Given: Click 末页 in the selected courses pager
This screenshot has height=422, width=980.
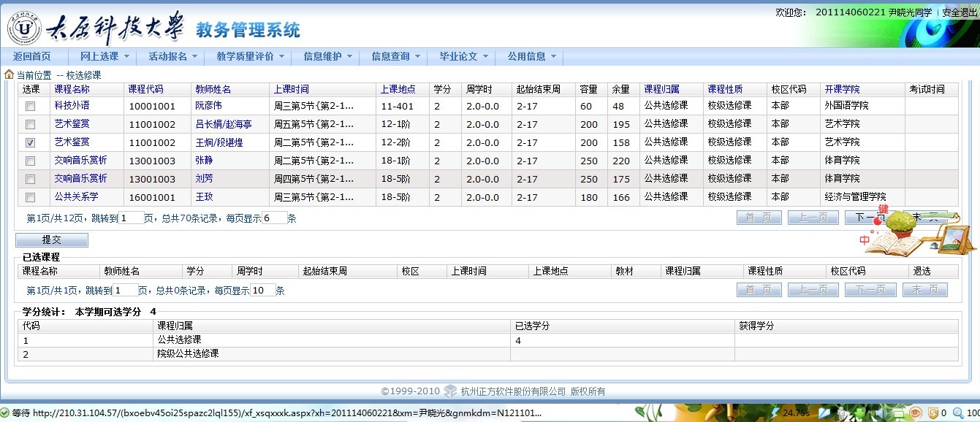Looking at the screenshot, I should pos(925,290).
